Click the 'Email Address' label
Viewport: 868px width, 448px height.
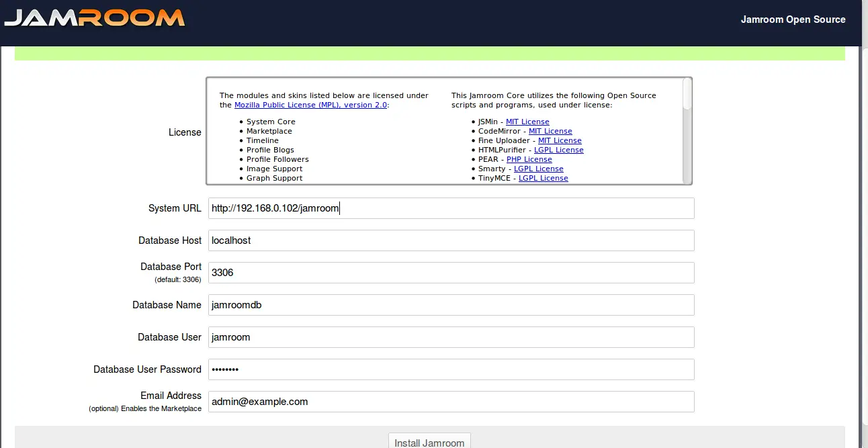[x=171, y=396]
